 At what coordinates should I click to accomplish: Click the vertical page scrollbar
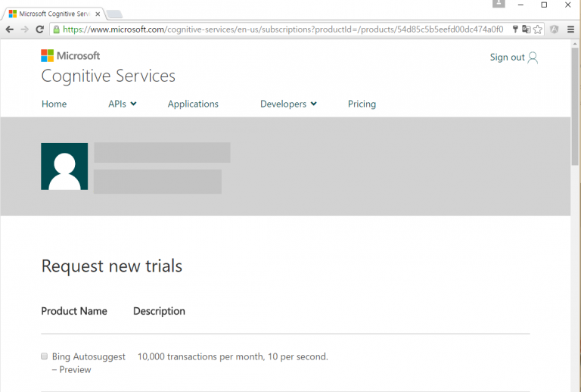point(576,106)
